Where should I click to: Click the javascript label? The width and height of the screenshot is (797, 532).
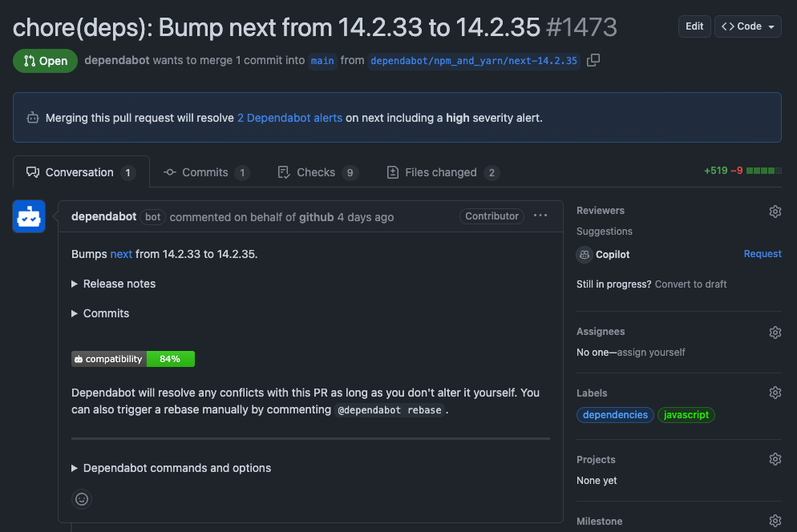point(686,415)
